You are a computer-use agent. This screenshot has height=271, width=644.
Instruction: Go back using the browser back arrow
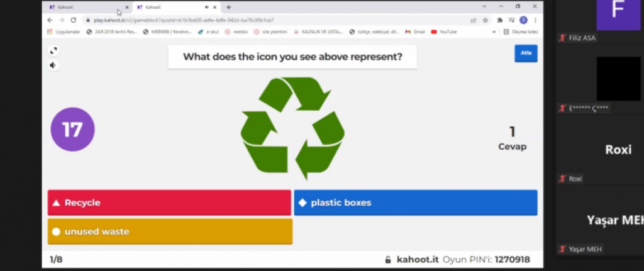coord(50,20)
